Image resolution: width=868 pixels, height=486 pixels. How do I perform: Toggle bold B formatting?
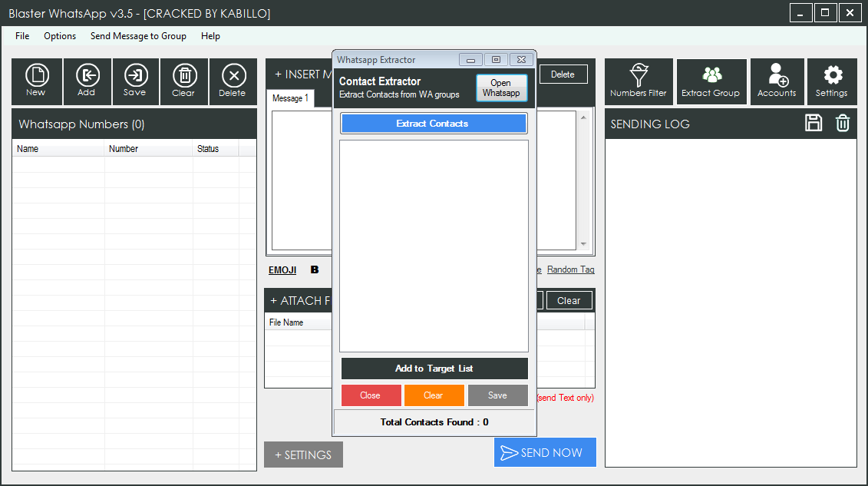315,269
